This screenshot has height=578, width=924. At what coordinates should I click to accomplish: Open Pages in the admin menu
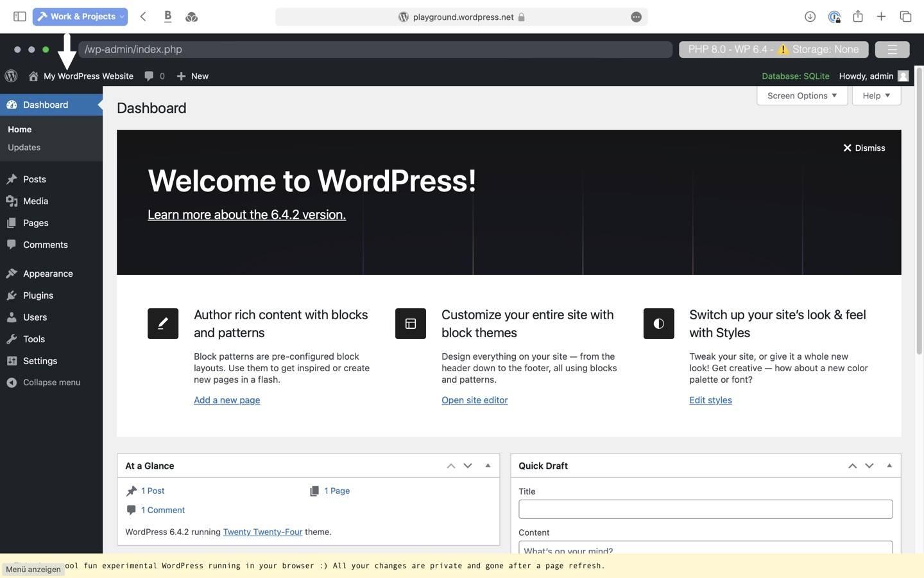pyautogui.click(x=51, y=223)
